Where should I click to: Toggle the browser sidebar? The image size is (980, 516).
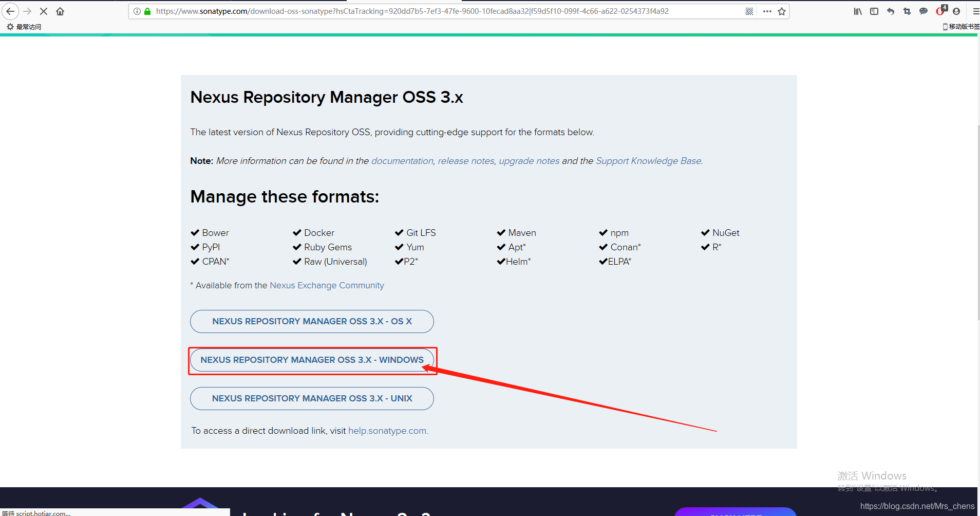pos(874,11)
